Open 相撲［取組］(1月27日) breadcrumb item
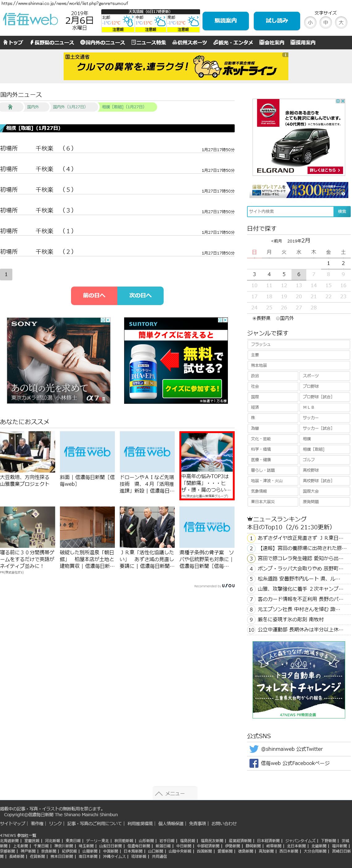 click(x=123, y=107)
